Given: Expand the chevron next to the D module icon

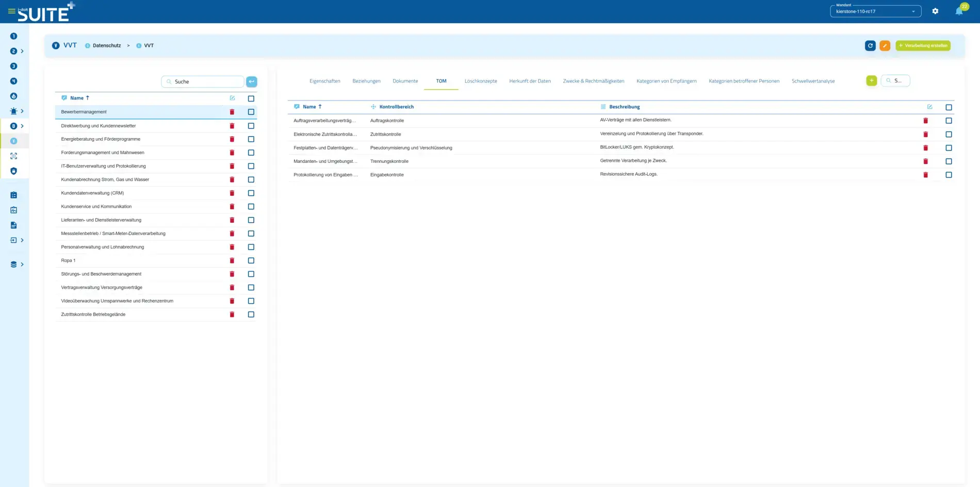Looking at the screenshot, I should click(x=22, y=126).
